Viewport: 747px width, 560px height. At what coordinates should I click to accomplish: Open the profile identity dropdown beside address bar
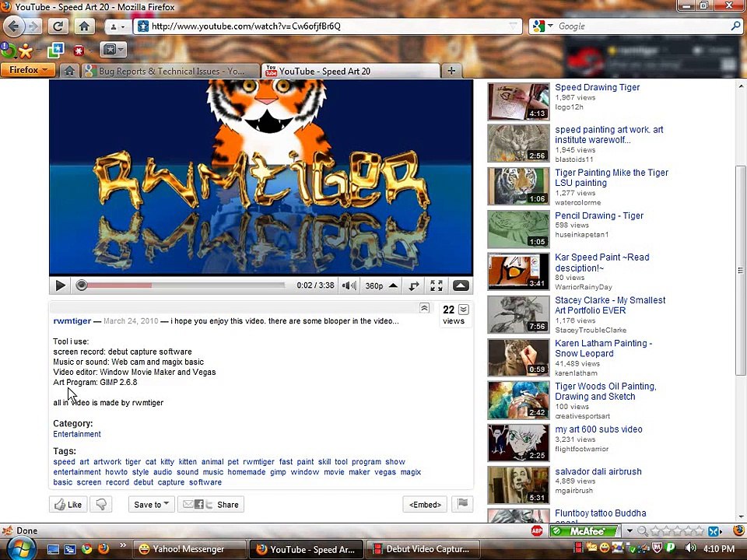(117, 26)
